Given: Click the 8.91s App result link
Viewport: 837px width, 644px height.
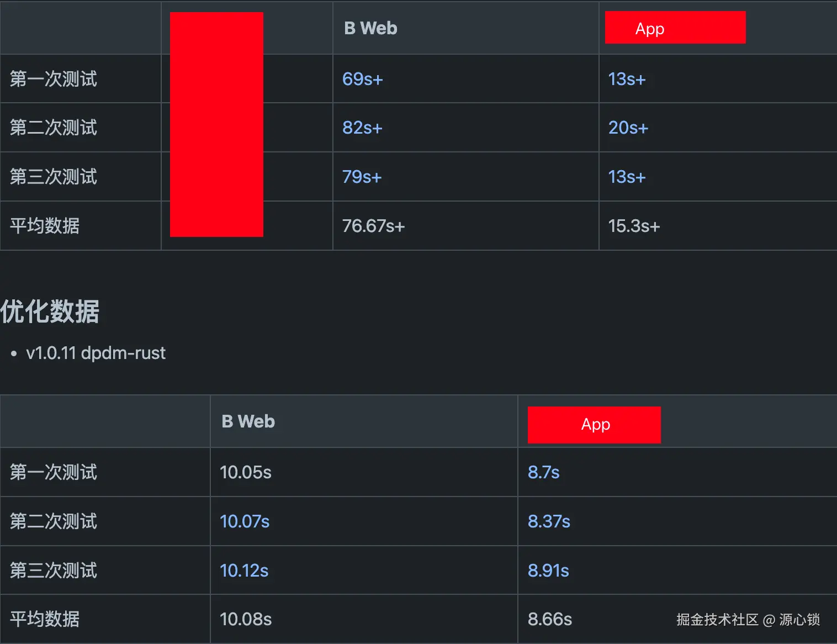Looking at the screenshot, I should point(548,571).
